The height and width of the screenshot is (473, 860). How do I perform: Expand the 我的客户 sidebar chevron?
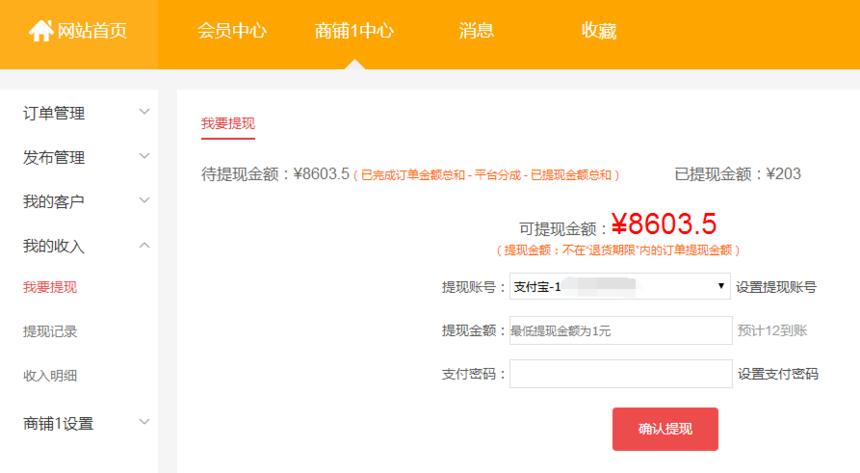[144, 200]
